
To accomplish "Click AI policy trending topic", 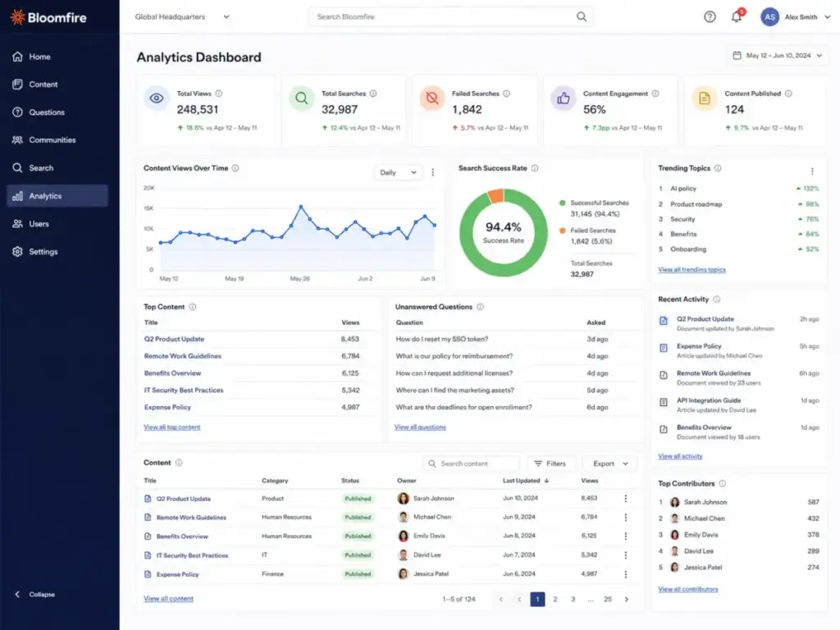I will pos(683,189).
